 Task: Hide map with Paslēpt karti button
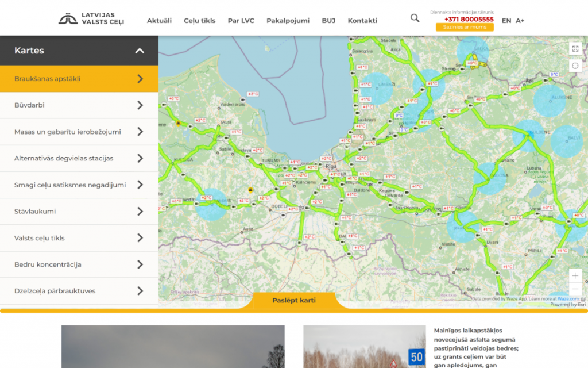(294, 300)
